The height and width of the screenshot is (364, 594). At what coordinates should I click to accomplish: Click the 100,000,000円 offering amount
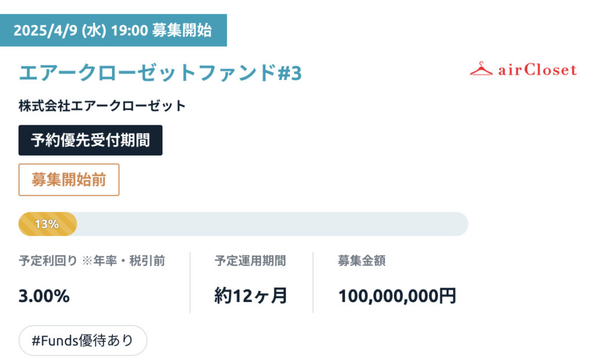coord(397,296)
